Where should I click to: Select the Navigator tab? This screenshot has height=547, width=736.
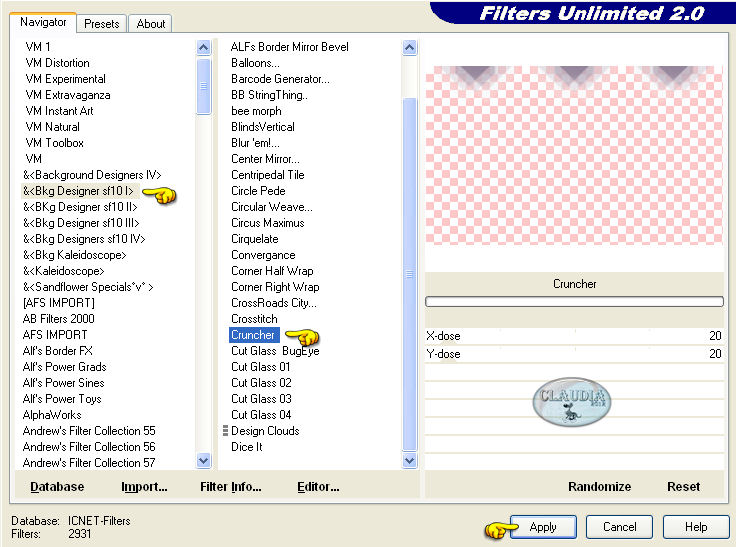(43, 22)
